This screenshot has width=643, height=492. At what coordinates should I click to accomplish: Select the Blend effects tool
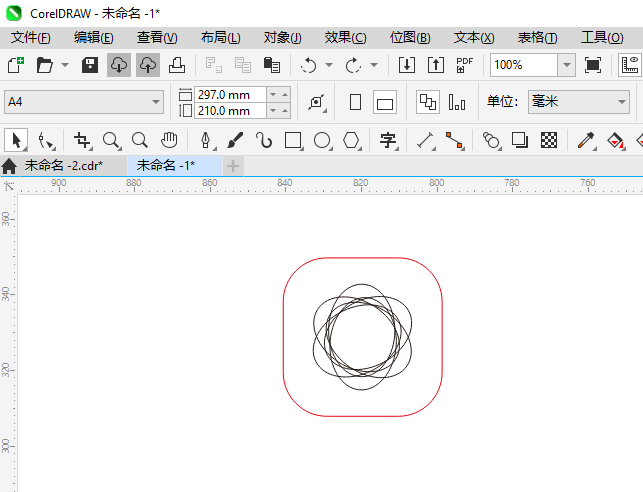coord(491,140)
